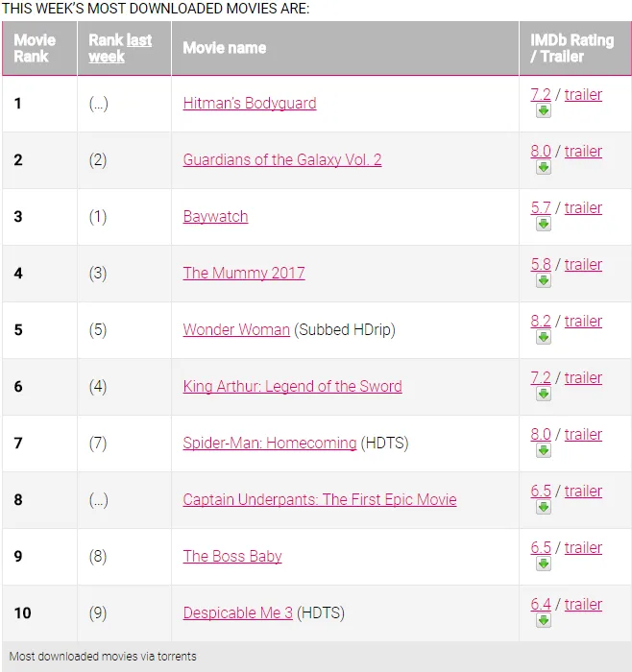Open Captain Underpants: The First Epic Movie link
The image size is (632, 672).
tap(320, 499)
